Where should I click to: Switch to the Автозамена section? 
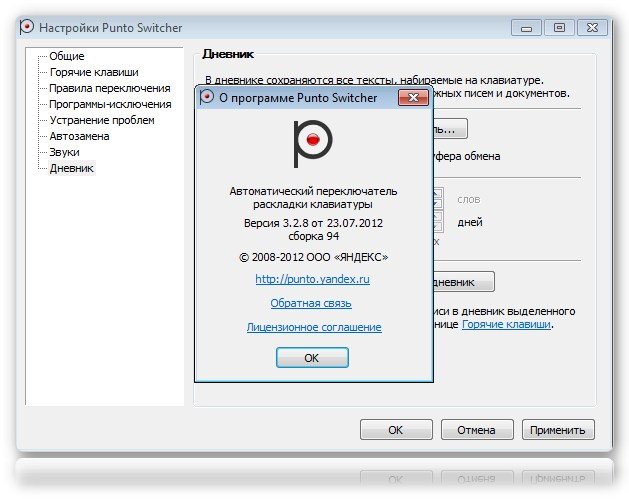click(79, 137)
